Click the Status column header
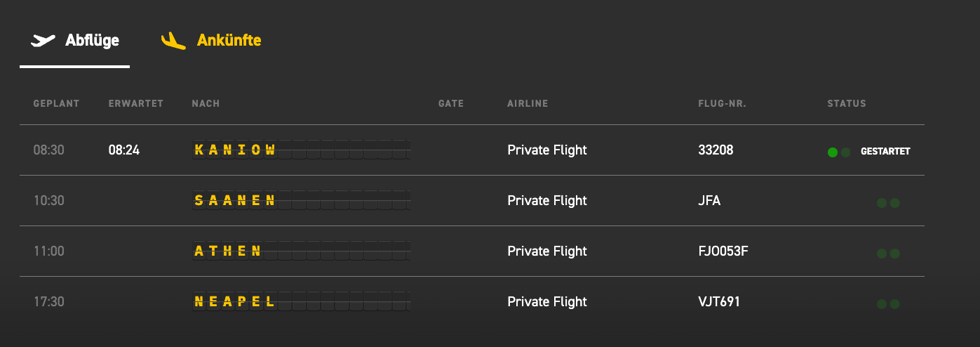This screenshot has width=980, height=347. [x=847, y=104]
